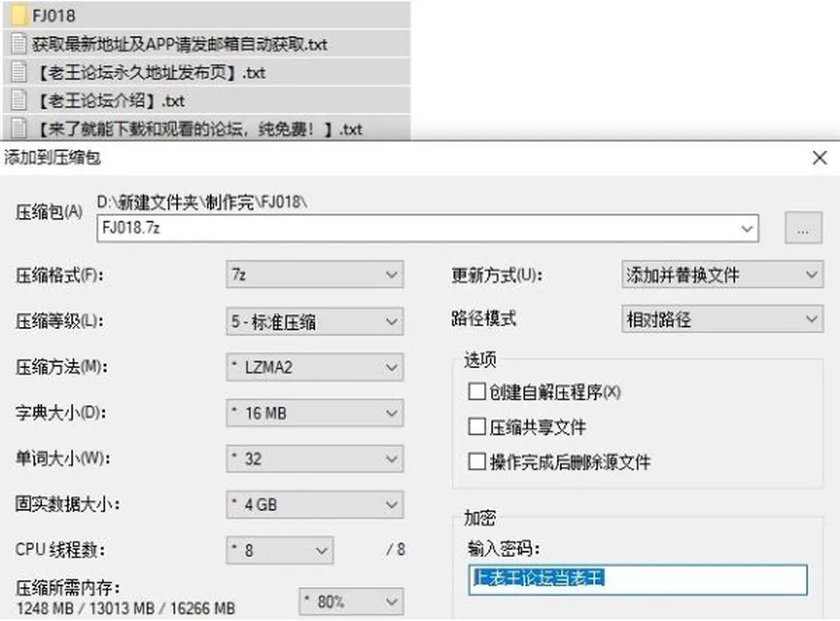Open the 更新方式 添加并替换文件 dropdown
This screenshot has width=840, height=621.
coord(722,275)
